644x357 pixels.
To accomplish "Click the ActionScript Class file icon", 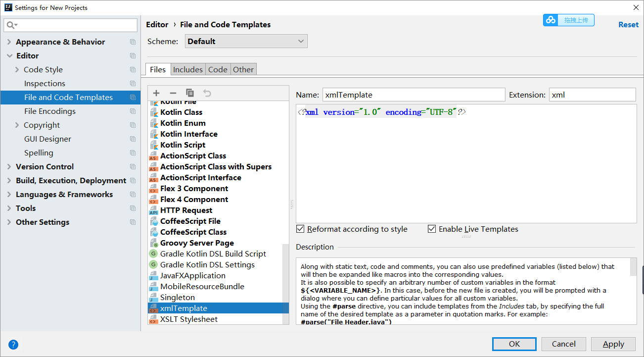I will (153, 156).
